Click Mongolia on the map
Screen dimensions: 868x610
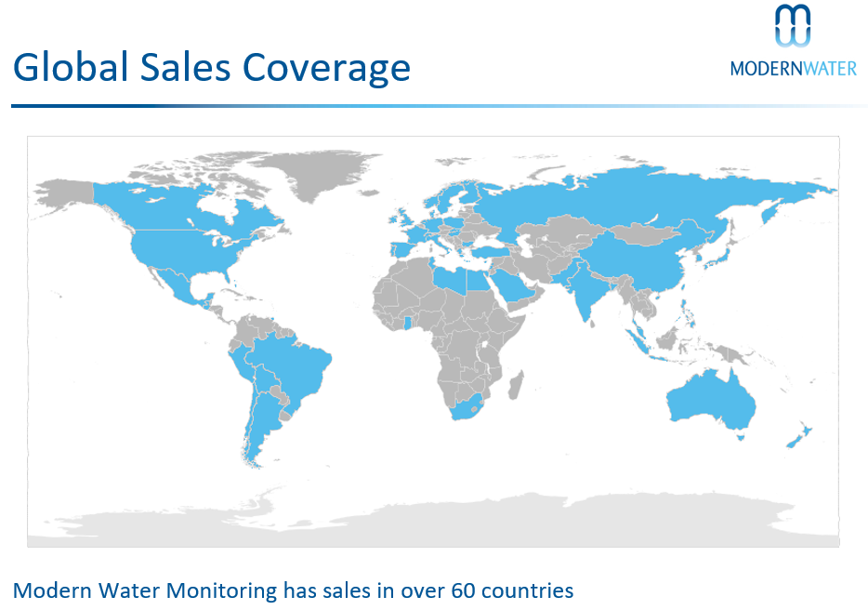pos(645,232)
